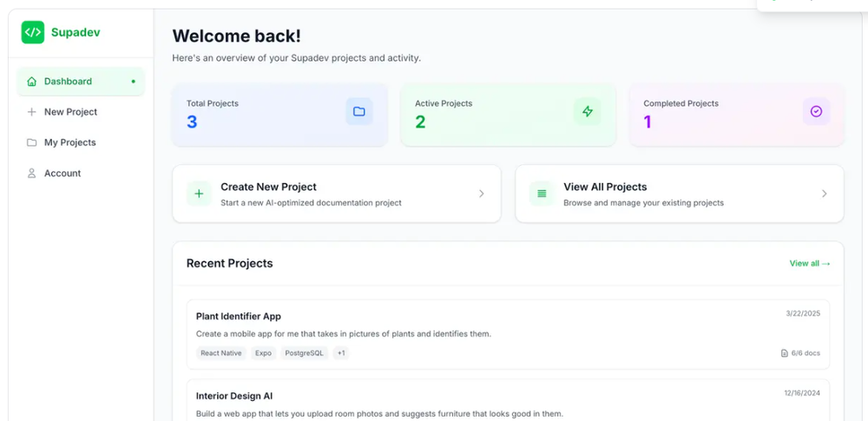Select the Dashboard sidebar item
Screen dimensions: 868x421
tap(68, 82)
